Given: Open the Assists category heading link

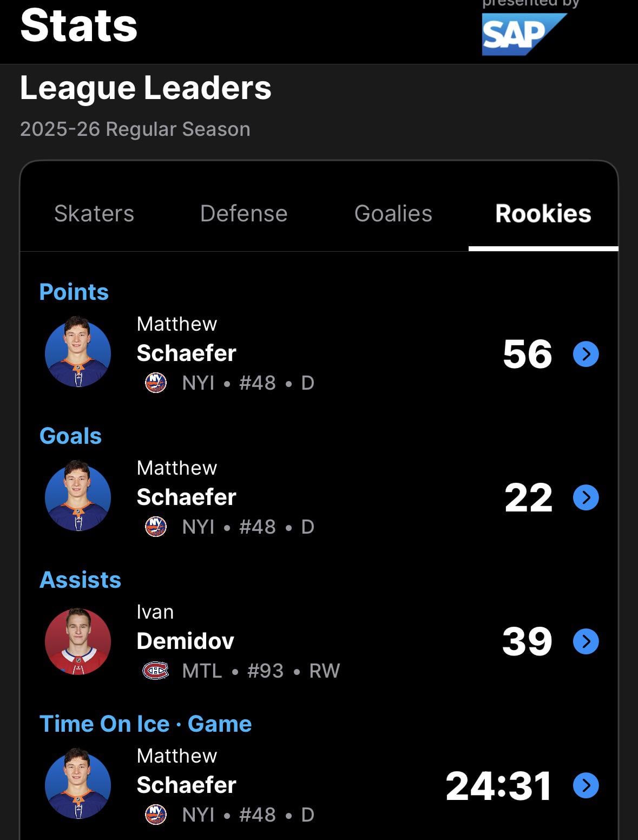Looking at the screenshot, I should (x=81, y=580).
